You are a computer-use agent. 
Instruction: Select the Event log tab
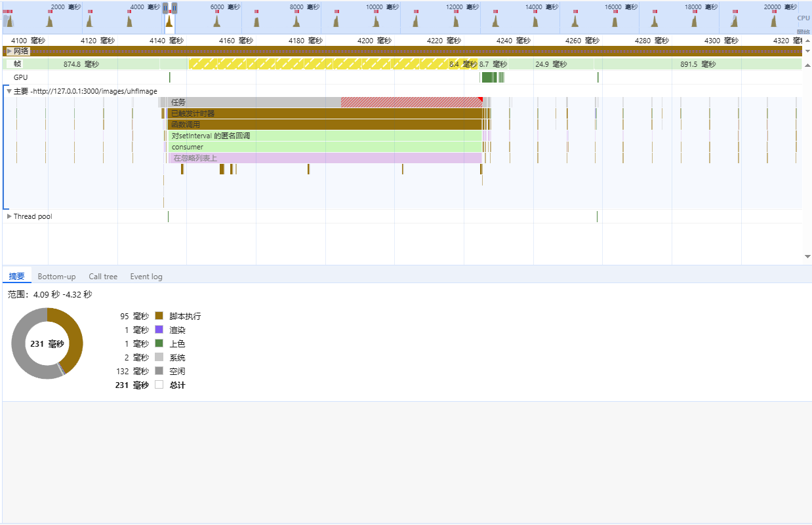point(146,277)
